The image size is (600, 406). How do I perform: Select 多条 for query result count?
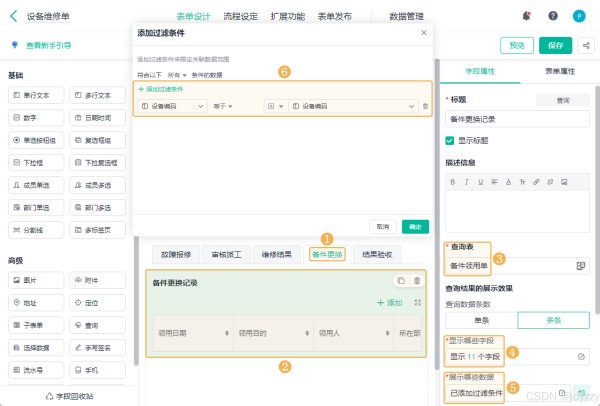point(553,320)
